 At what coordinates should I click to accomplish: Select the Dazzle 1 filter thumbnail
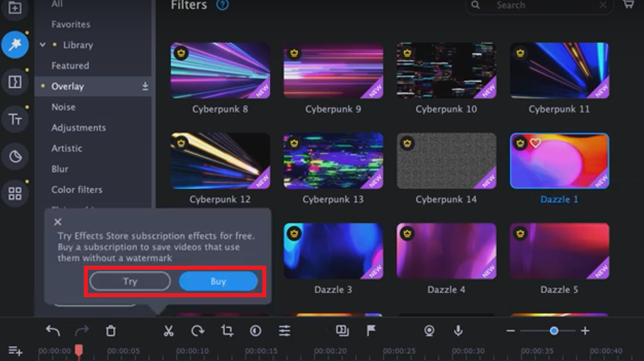560,161
